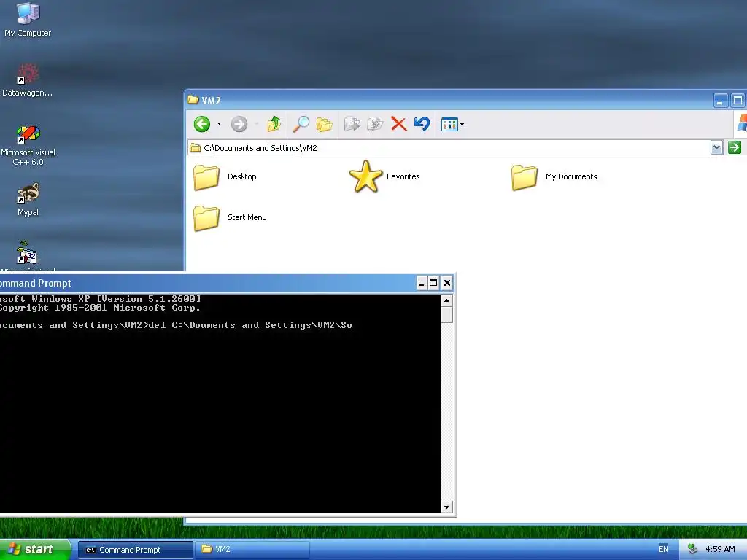Select Microsoft Visual C++ 6.0 shortcut
Screen dimensions: 747x560
pyautogui.click(x=28, y=145)
